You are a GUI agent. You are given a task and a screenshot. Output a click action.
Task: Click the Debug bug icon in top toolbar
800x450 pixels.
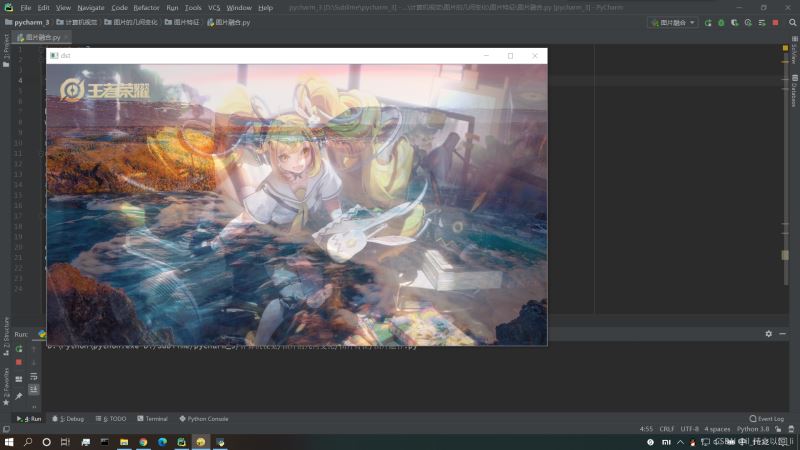pos(721,23)
